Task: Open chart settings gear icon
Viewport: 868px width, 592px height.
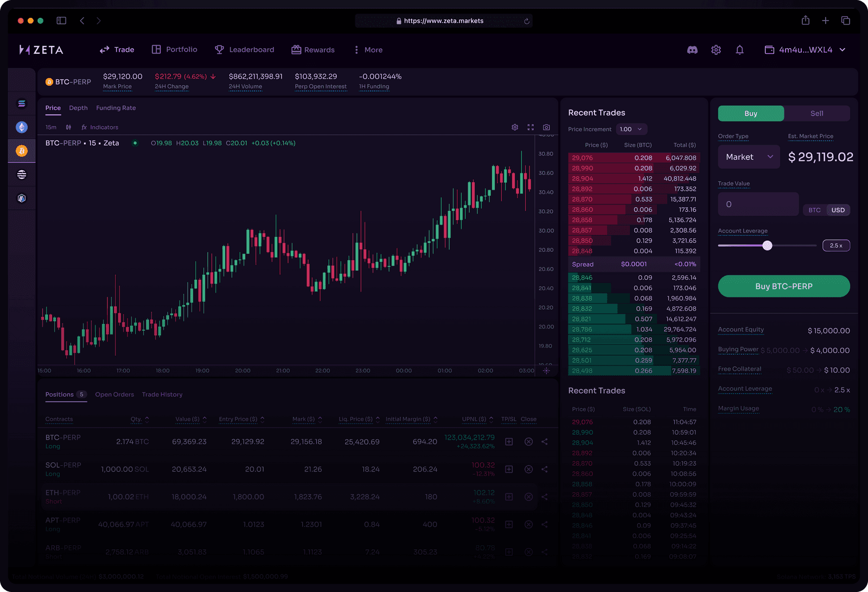Action: point(515,127)
